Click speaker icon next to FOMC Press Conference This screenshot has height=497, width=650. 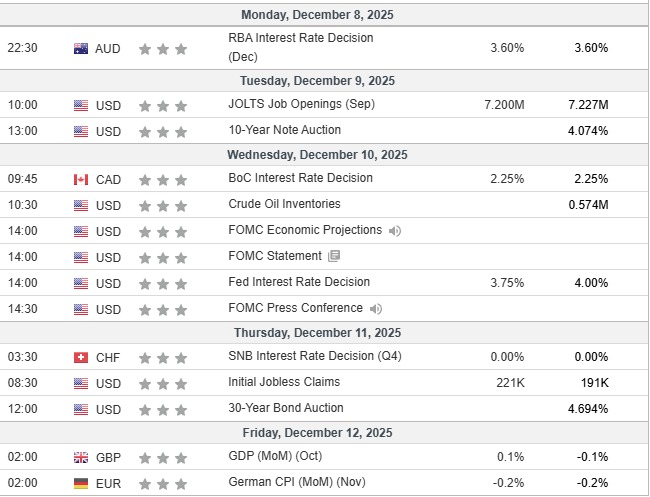click(375, 309)
